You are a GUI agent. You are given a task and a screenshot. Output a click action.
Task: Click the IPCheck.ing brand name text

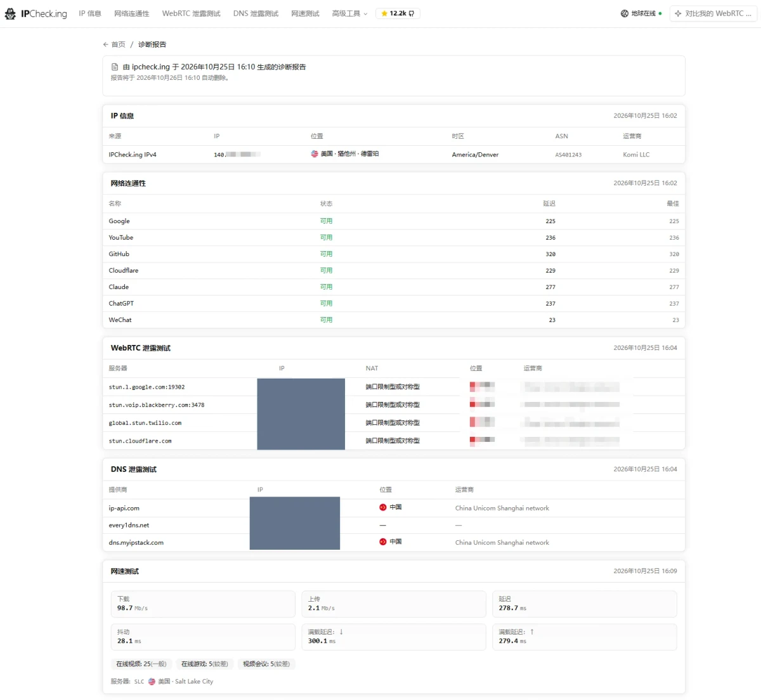44,13
